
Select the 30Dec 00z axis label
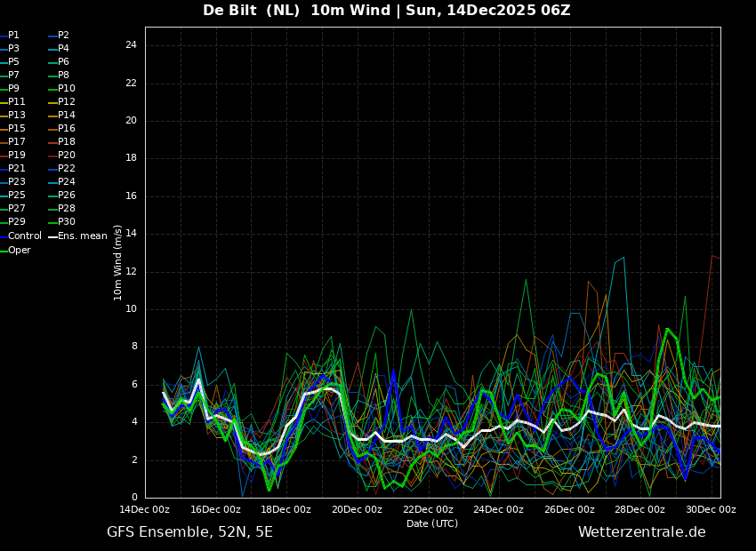tap(711, 510)
